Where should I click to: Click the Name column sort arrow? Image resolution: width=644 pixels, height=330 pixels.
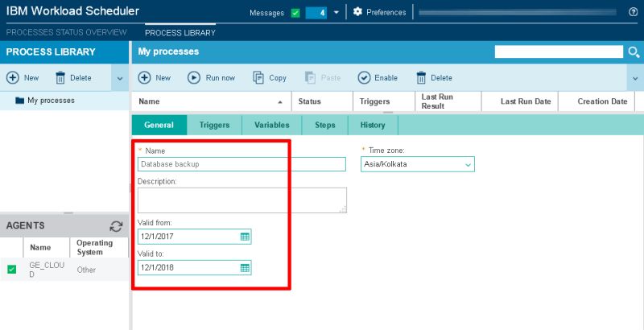(280, 101)
